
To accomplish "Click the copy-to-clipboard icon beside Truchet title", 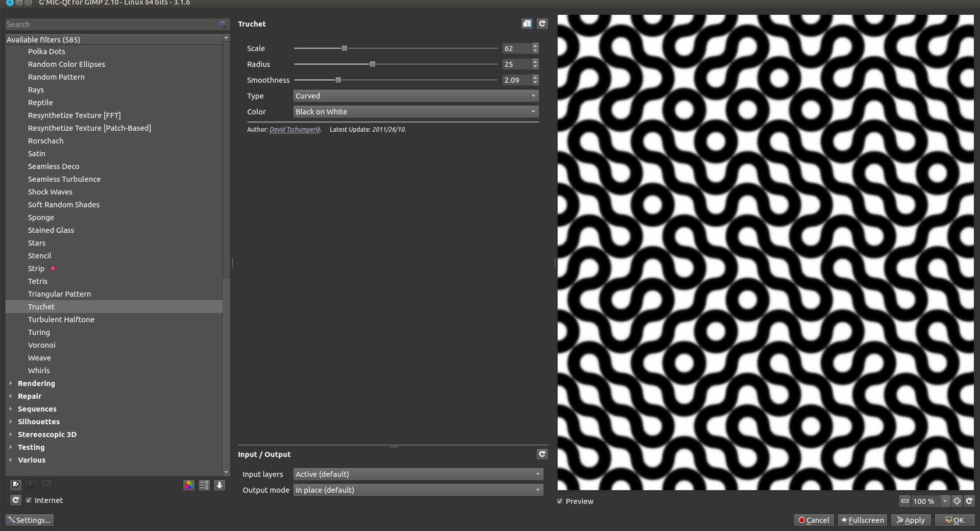I will [527, 24].
